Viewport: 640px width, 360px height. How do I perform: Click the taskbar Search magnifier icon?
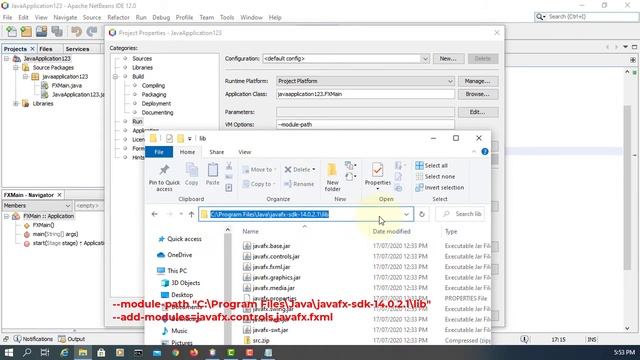click(x=27, y=352)
